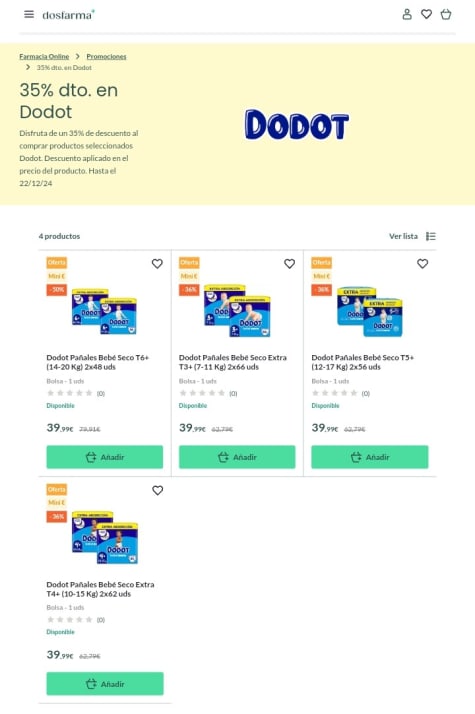The height and width of the screenshot is (714, 475).
Task: Open Dodot Extra T3+ product title
Action: (x=233, y=362)
